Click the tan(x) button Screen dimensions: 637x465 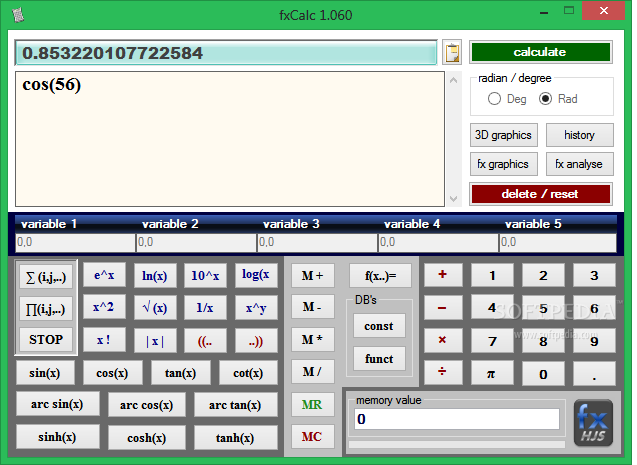click(180, 372)
